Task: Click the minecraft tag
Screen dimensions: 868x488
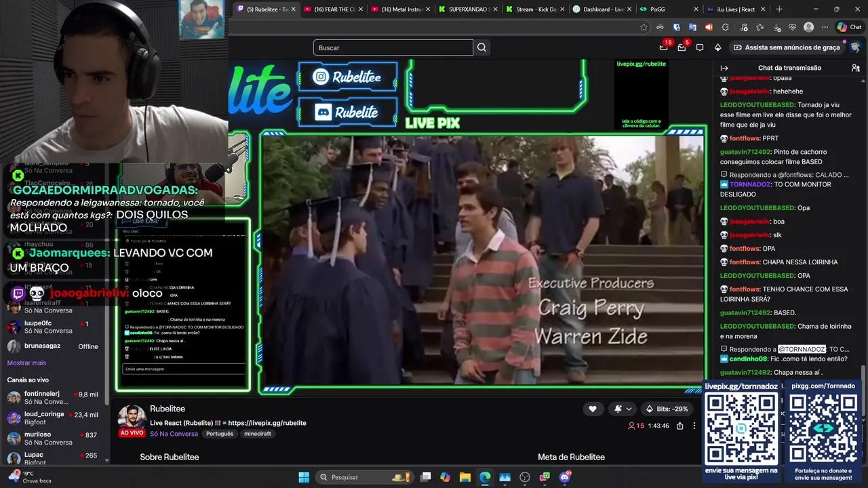Action: click(258, 434)
